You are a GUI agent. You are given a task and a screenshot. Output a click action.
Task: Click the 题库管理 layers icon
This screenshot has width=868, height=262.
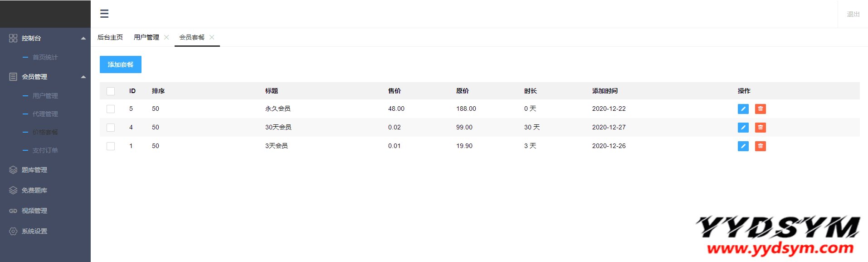pyautogui.click(x=13, y=170)
